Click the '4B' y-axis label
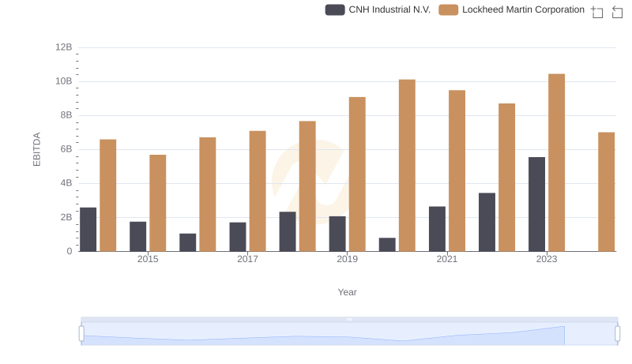 click(66, 183)
